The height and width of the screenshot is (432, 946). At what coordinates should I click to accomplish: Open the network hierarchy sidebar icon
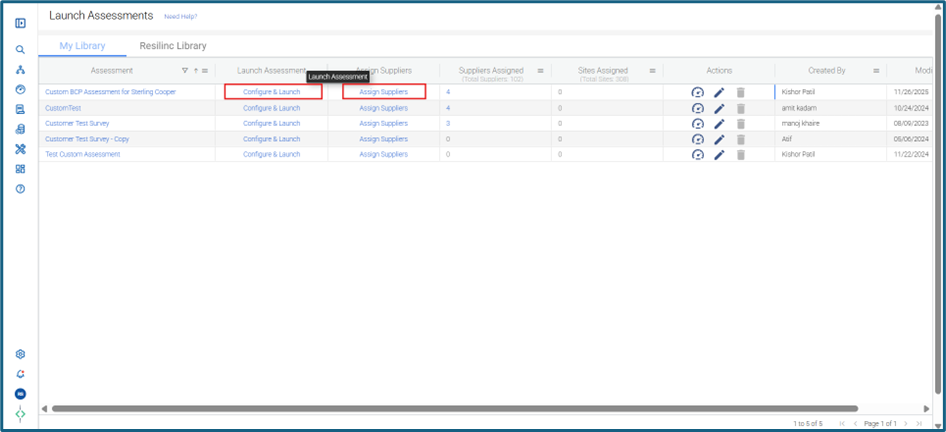coord(21,70)
